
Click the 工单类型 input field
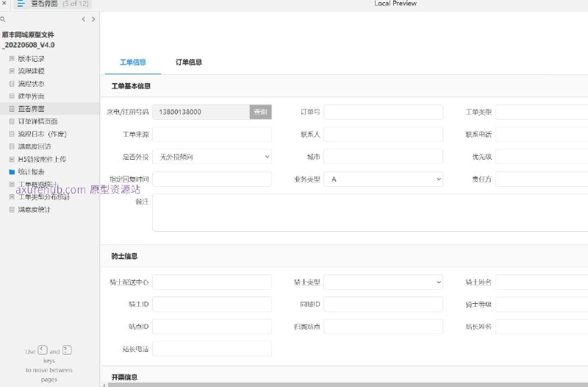[542, 112]
